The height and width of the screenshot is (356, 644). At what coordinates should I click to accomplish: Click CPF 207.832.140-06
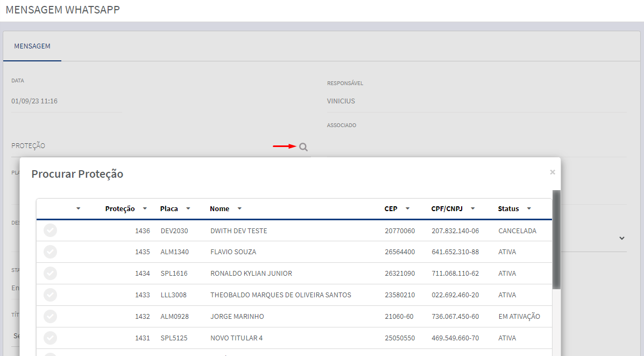pyautogui.click(x=455, y=231)
